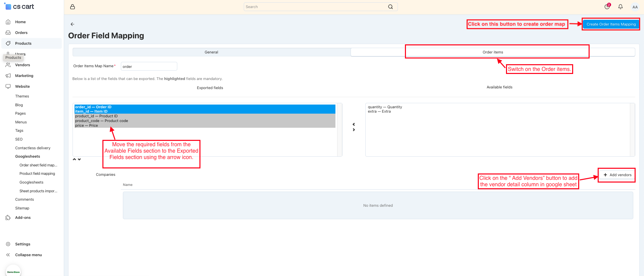This screenshot has height=276, width=644.
Task: Click the Orders inbox icon
Action: (x=8, y=33)
